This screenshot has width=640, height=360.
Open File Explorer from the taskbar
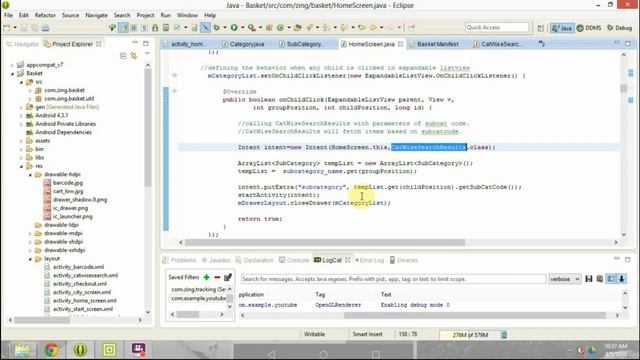pyautogui.click(x=23, y=350)
